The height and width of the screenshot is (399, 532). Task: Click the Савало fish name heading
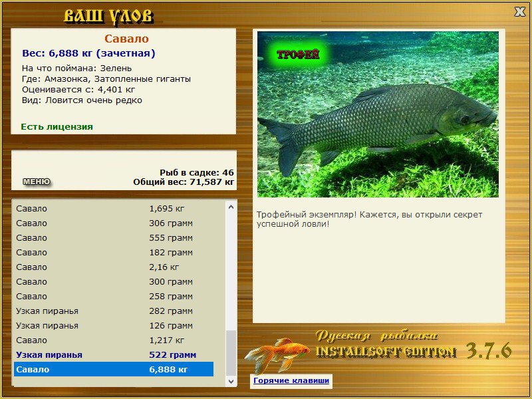tap(126, 39)
